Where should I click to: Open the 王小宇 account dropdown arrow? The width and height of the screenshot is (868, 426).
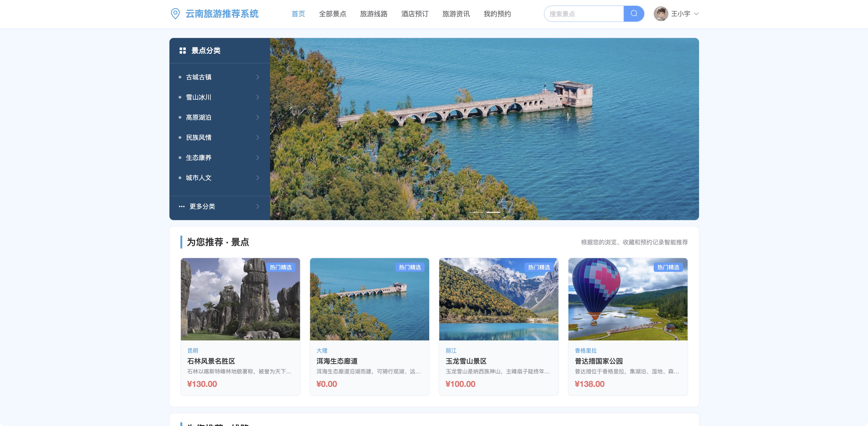tap(696, 14)
